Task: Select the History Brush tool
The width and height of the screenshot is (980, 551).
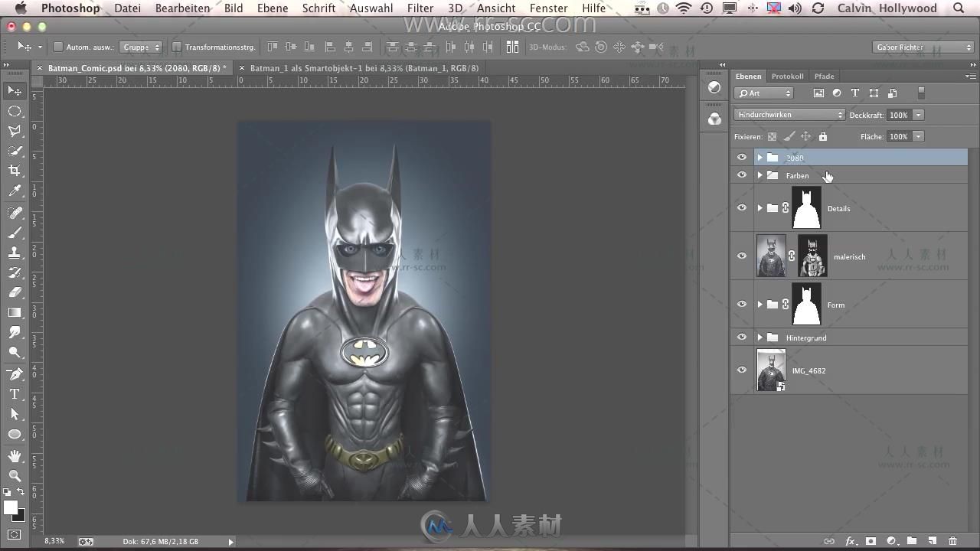Action: click(15, 272)
